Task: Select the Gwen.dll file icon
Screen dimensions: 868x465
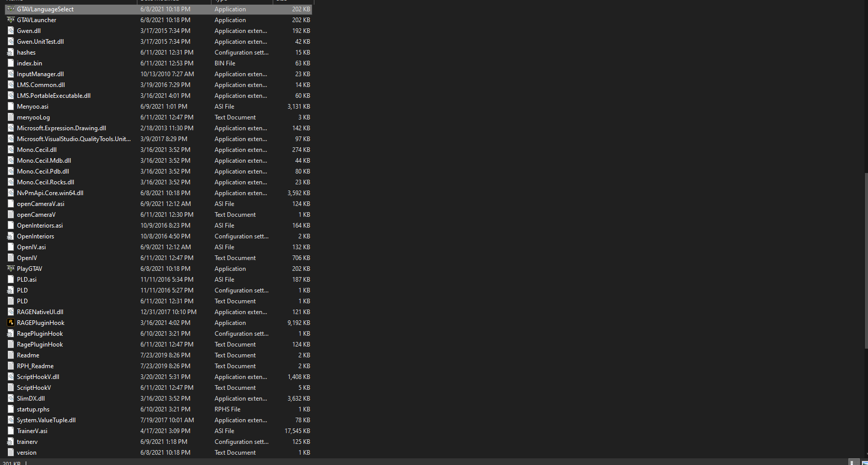Action: coord(10,31)
